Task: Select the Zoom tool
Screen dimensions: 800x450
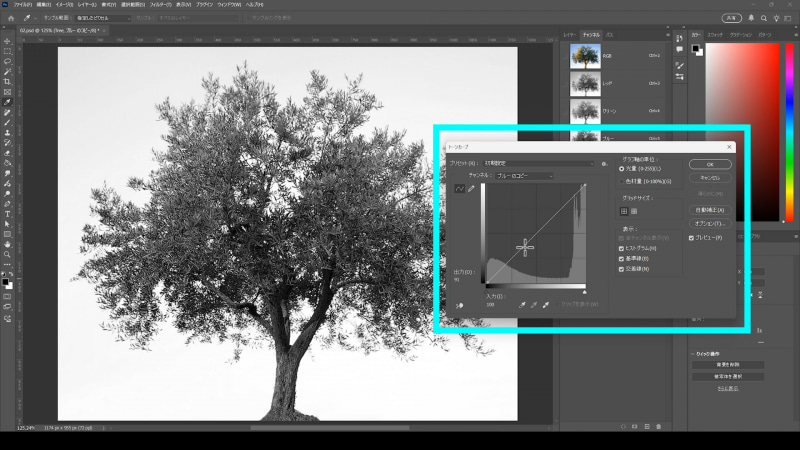Action: click(7, 255)
